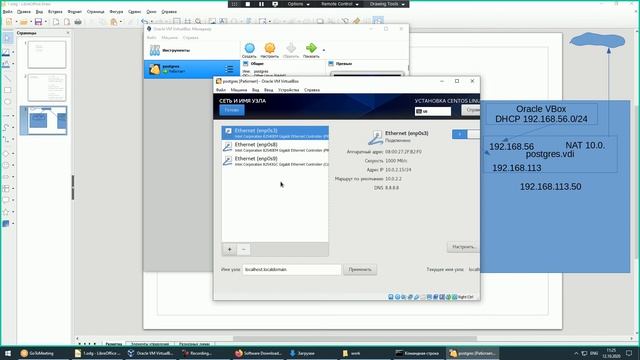Click the Создать button in VirtualBox Manager
The width and height of the screenshot is (640, 360).
pos(249,50)
